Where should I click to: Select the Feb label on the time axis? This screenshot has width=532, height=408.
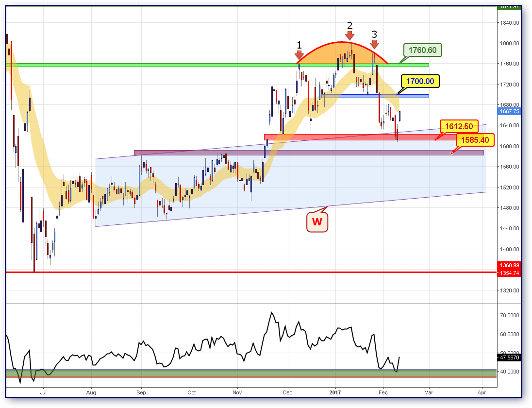tap(383, 392)
